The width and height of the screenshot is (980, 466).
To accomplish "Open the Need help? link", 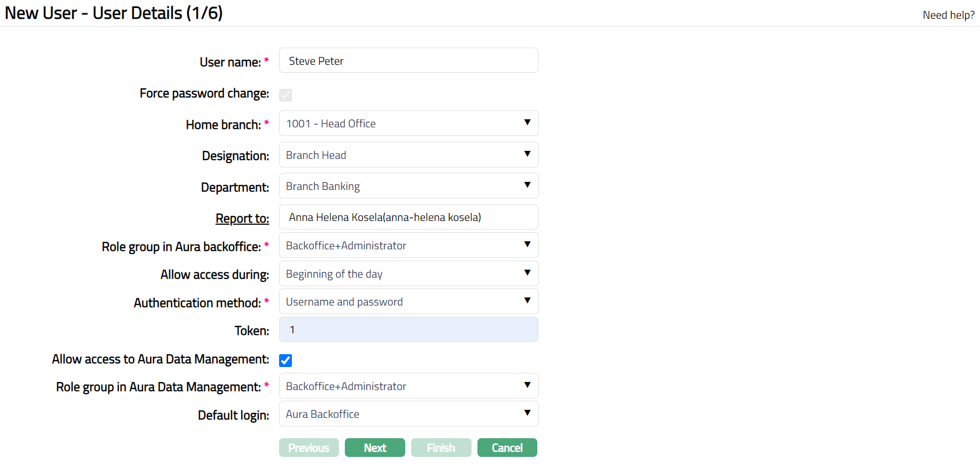I will pyautogui.click(x=948, y=15).
